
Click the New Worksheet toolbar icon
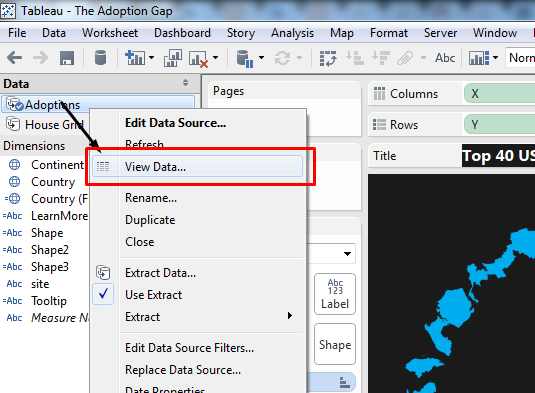click(135, 58)
